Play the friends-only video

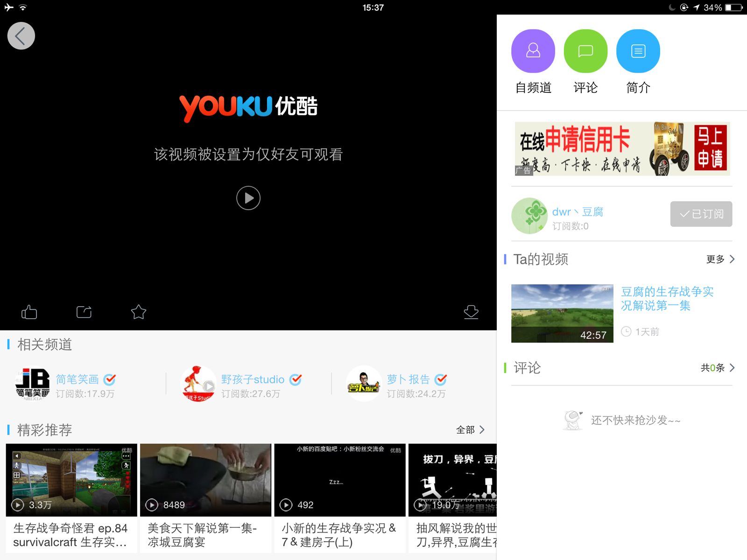(x=248, y=198)
